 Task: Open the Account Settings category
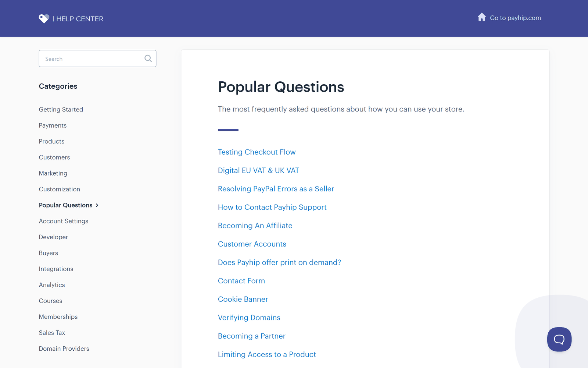64,221
